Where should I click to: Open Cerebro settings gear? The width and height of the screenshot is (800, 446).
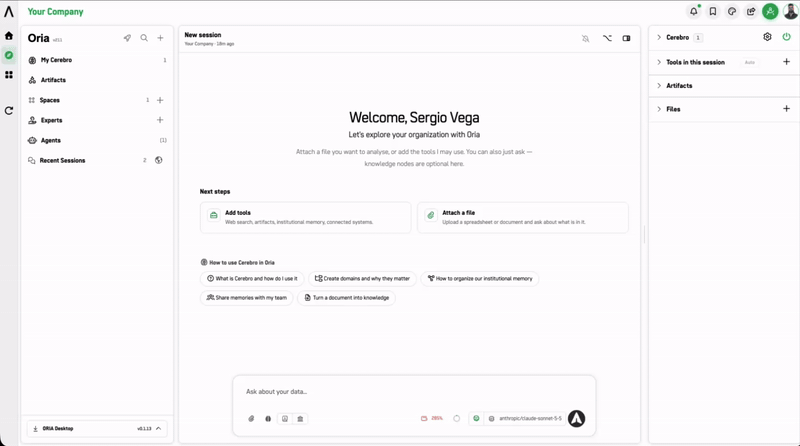(767, 37)
